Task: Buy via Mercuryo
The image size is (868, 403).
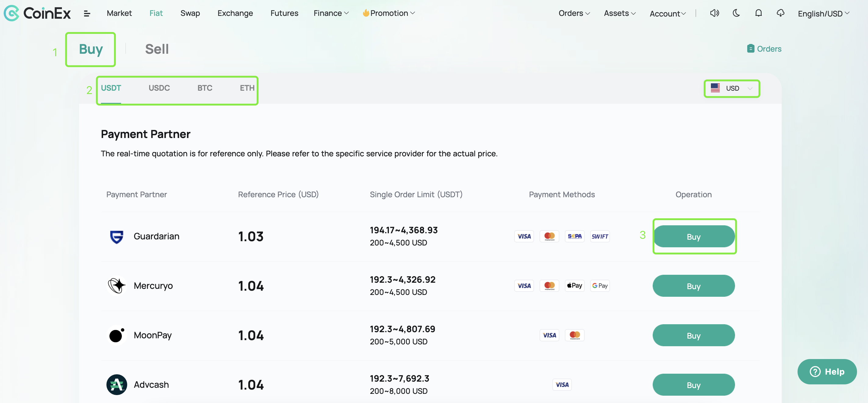Action: pyautogui.click(x=694, y=286)
